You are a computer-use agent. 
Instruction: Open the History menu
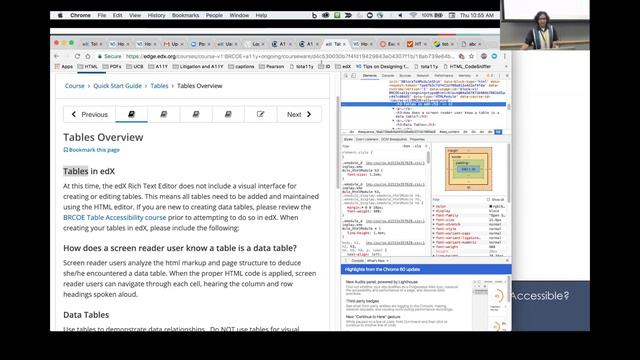click(156, 15)
